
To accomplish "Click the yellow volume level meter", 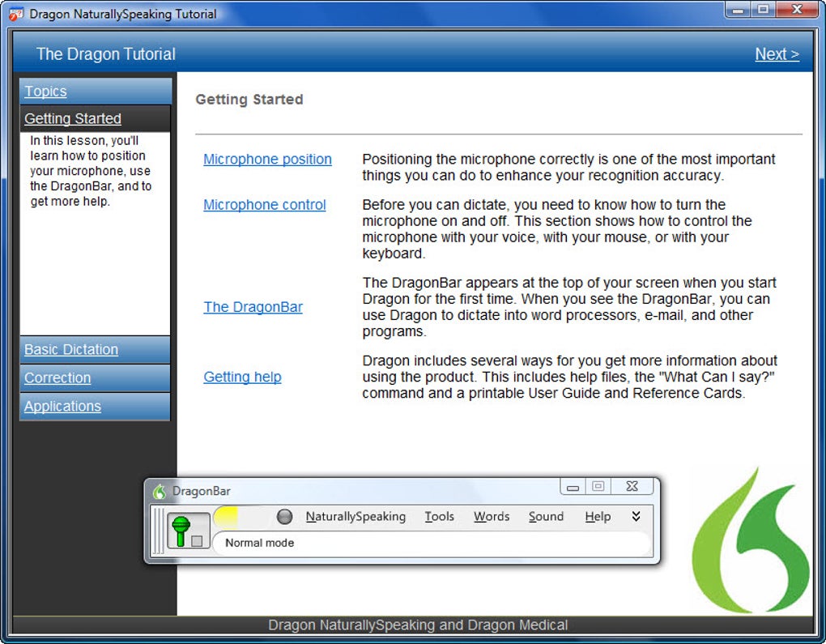I will (225, 518).
